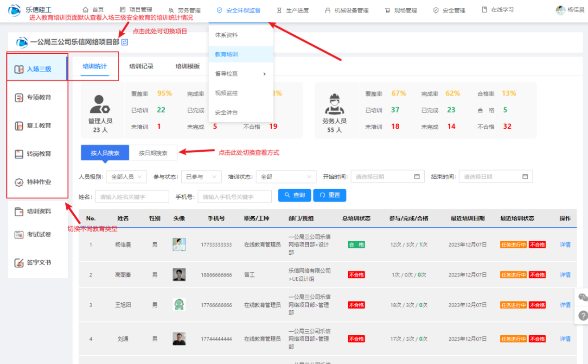
Task: Select 复工教育 sidebar item
Action: 38,126
